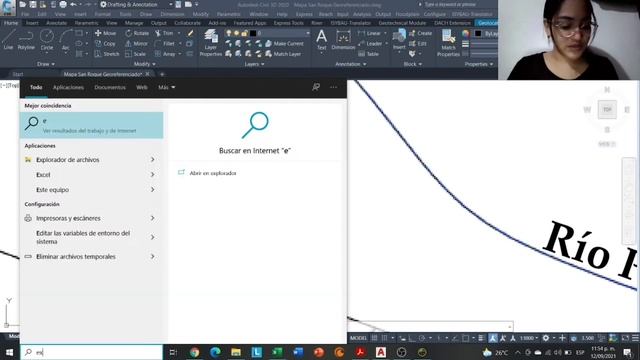Viewport: 640px width, 360px height.
Task: Click the Fillet tool
Action: click(165, 43)
